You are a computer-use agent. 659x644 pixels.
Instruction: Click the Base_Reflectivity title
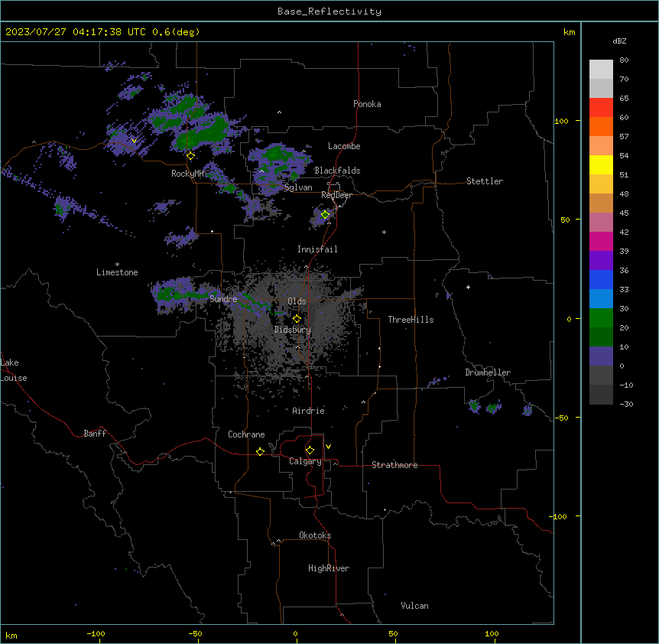pyautogui.click(x=329, y=11)
